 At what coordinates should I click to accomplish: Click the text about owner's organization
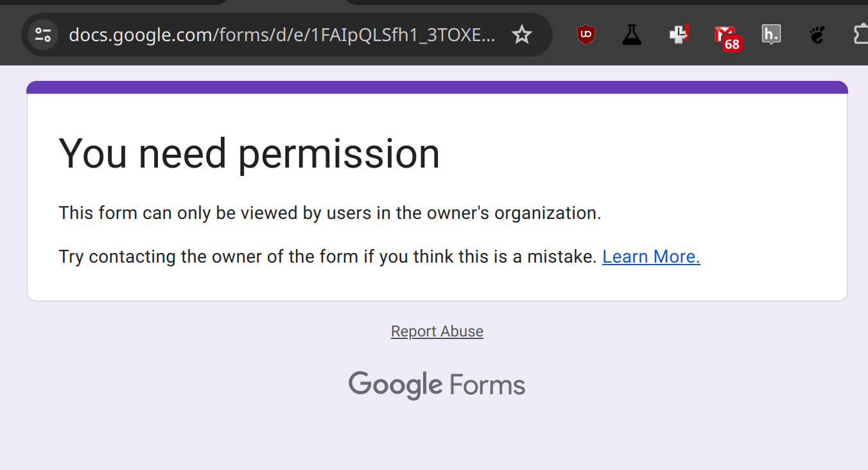pyautogui.click(x=330, y=213)
